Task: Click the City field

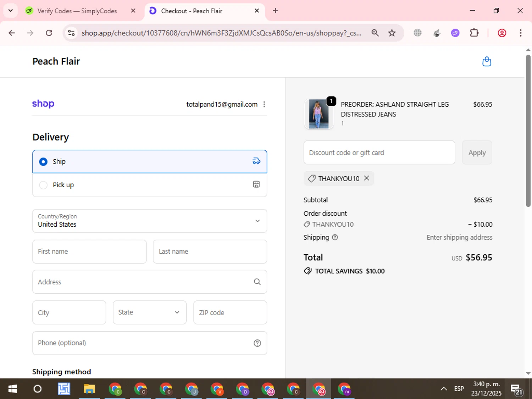Action: click(69, 312)
